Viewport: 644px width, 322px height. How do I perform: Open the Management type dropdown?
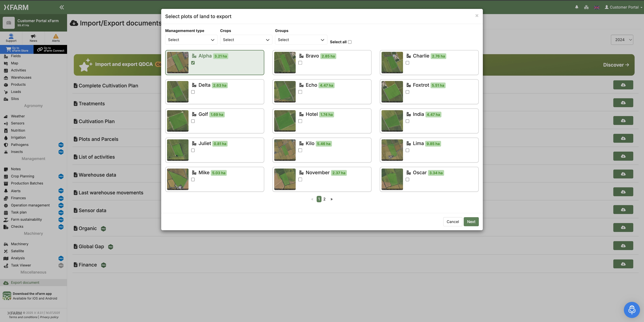(x=191, y=40)
